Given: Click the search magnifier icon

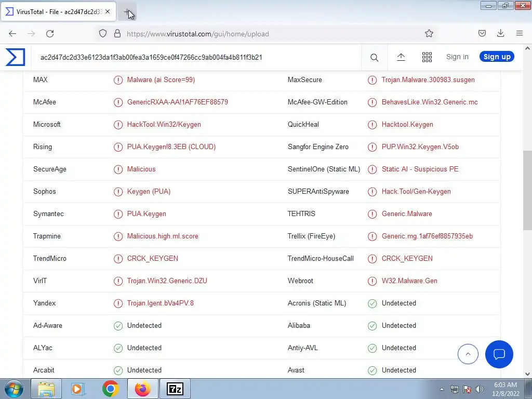Looking at the screenshot, I should pyautogui.click(x=374, y=57).
